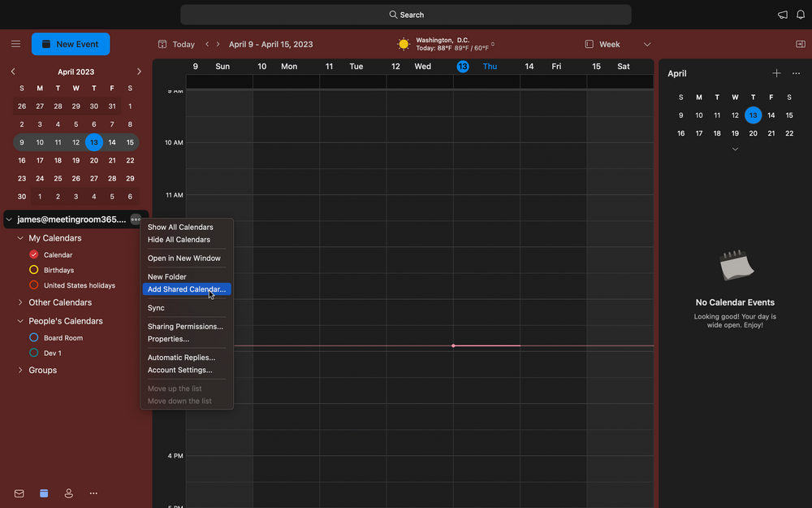The height and width of the screenshot is (508, 812).
Task: Click the plus icon in April panel
Action: 776,74
